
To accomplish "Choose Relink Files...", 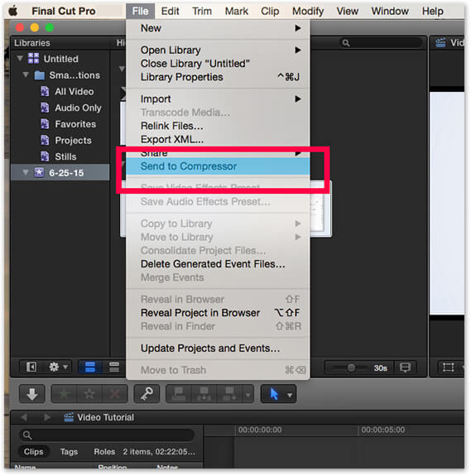I will pyautogui.click(x=218, y=126).
